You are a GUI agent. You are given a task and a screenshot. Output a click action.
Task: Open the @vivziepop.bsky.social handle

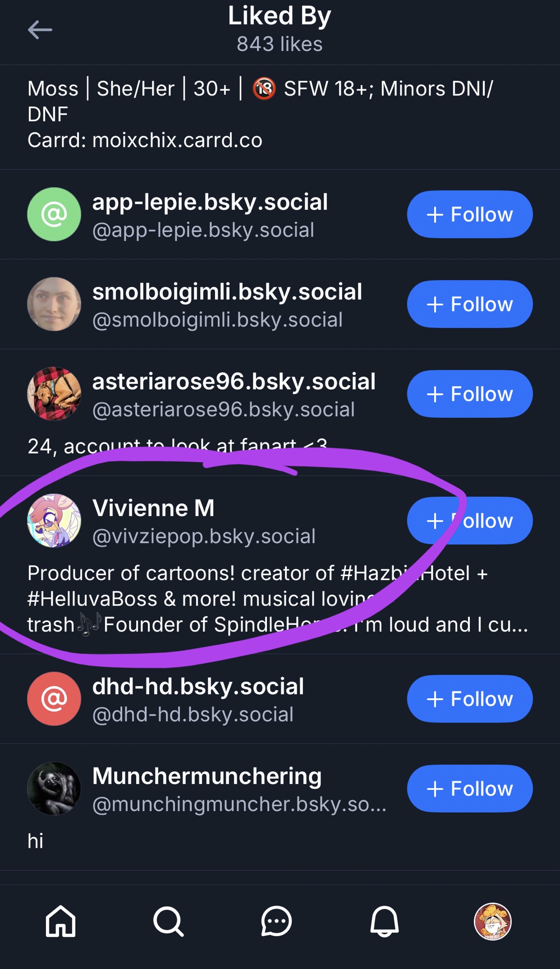click(x=204, y=536)
